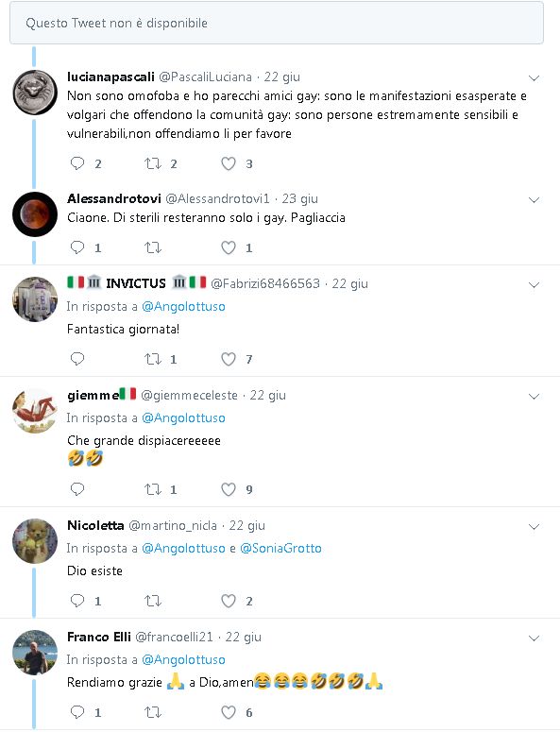Retweet Franco Elli's tweet
Viewport: 560px width, 732px height.
tap(153, 712)
